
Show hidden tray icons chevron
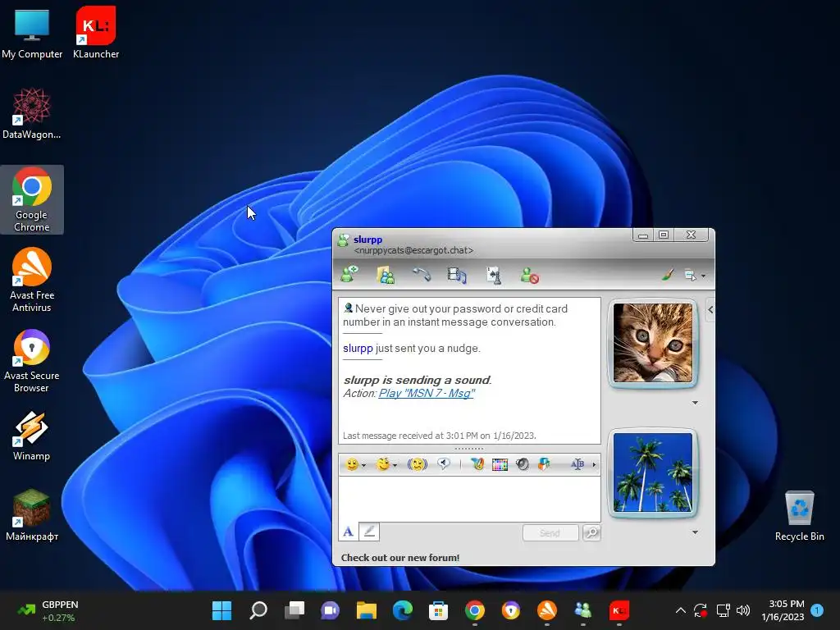[x=680, y=610]
